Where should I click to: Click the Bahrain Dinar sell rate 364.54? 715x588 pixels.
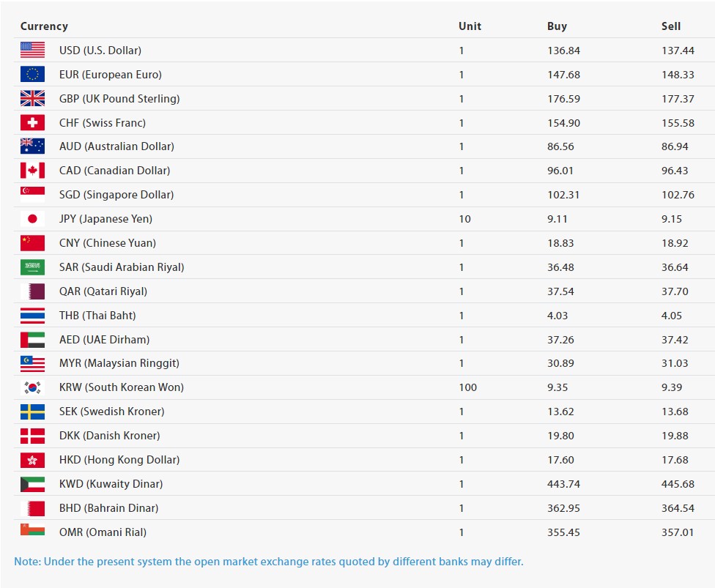[678, 508]
